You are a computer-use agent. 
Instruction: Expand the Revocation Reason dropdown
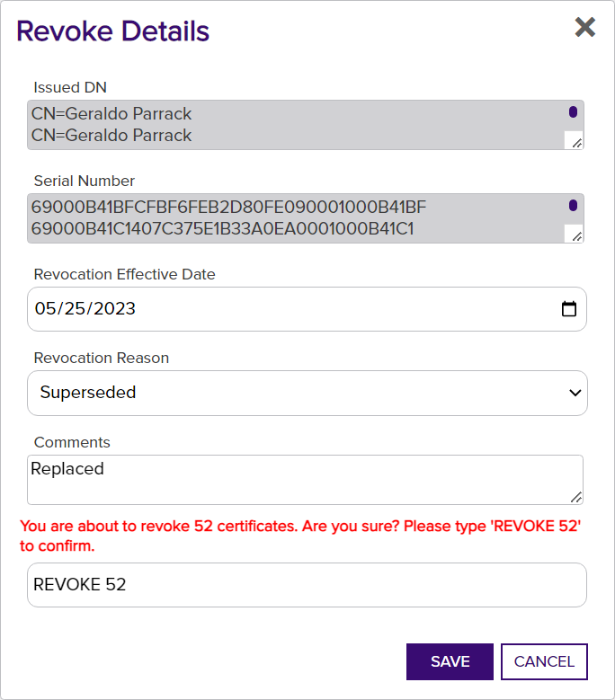(307, 393)
